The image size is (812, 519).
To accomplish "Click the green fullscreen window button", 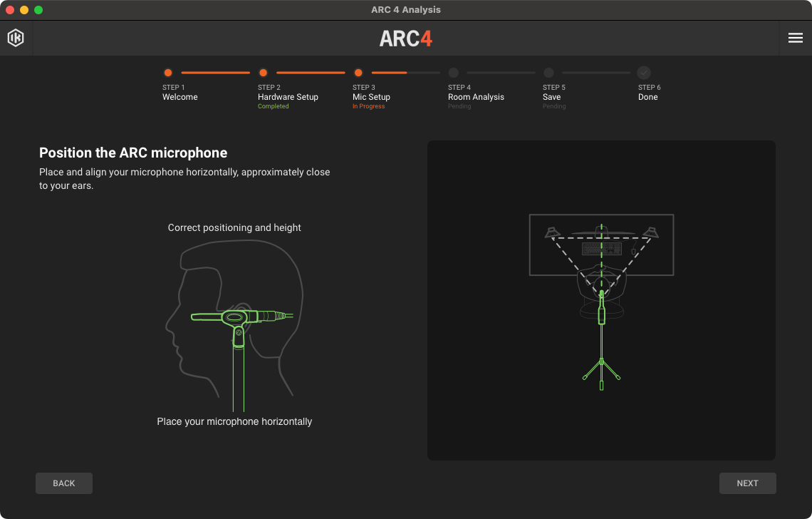I will 38,10.
